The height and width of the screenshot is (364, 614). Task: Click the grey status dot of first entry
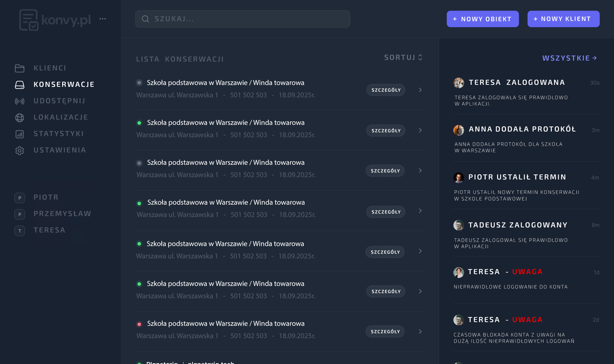point(139,83)
